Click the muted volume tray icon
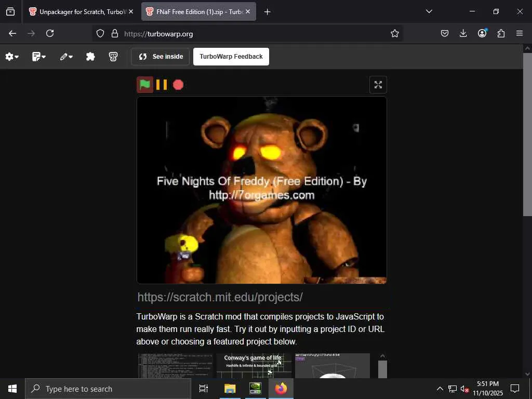 464,389
